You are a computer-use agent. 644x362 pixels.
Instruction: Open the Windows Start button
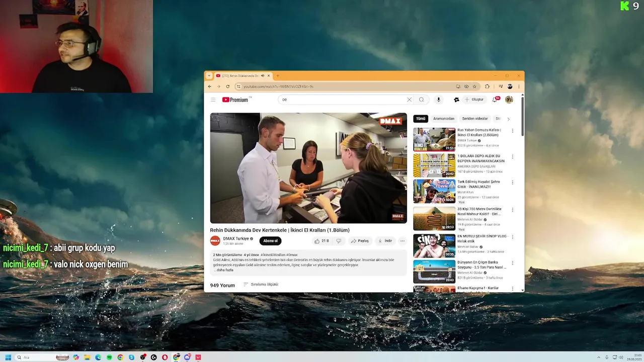click(x=8, y=357)
